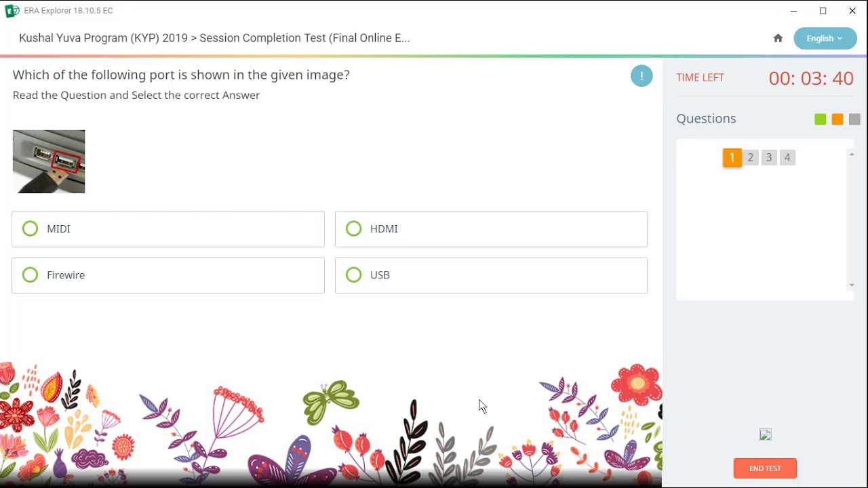The height and width of the screenshot is (488, 868).
Task: Click the green legend square
Action: (x=821, y=119)
